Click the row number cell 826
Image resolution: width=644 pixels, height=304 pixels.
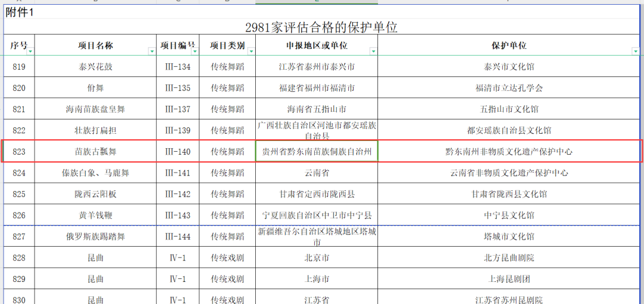point(19,215)
